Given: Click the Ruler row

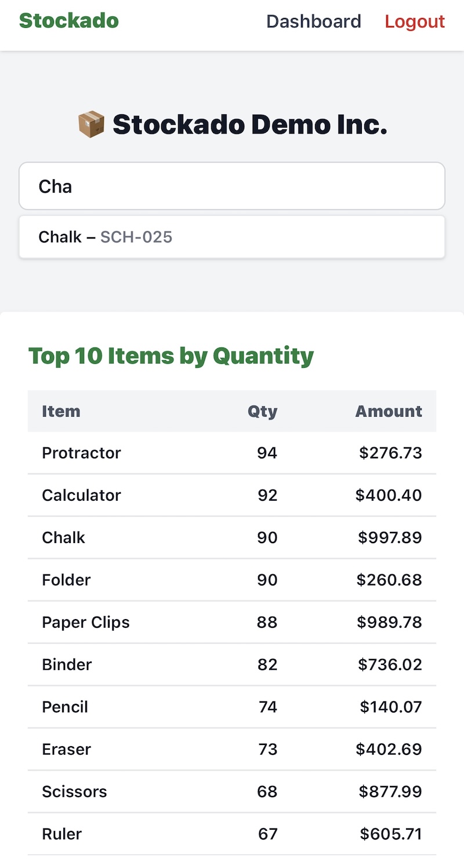Looking at the screenshot, I should point(232,834).
